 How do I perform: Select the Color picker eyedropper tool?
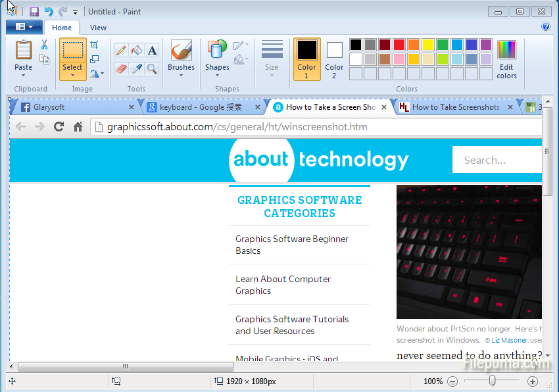point(137,68)
